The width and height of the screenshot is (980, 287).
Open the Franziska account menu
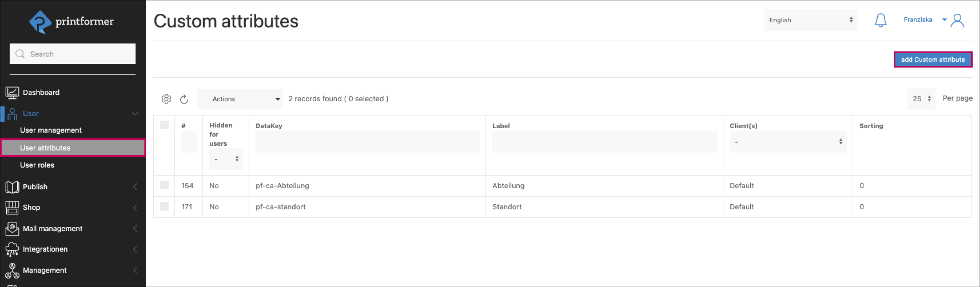click(924, 20)
